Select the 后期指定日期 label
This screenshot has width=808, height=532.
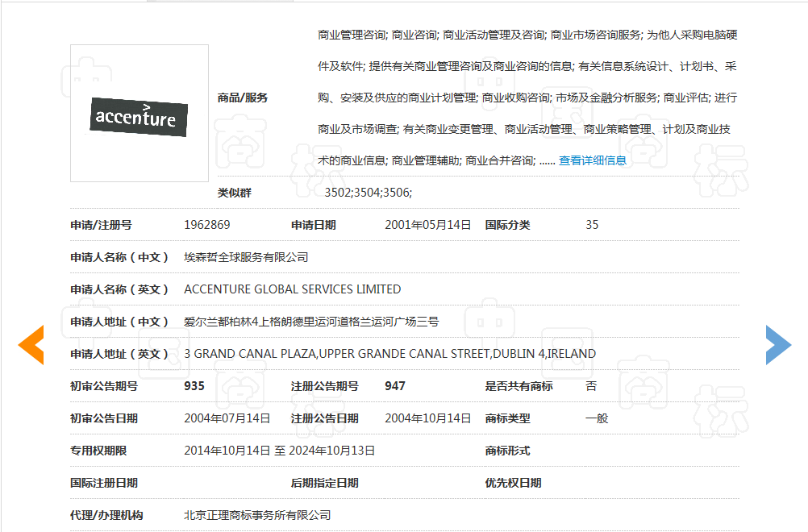coord(325,483)
